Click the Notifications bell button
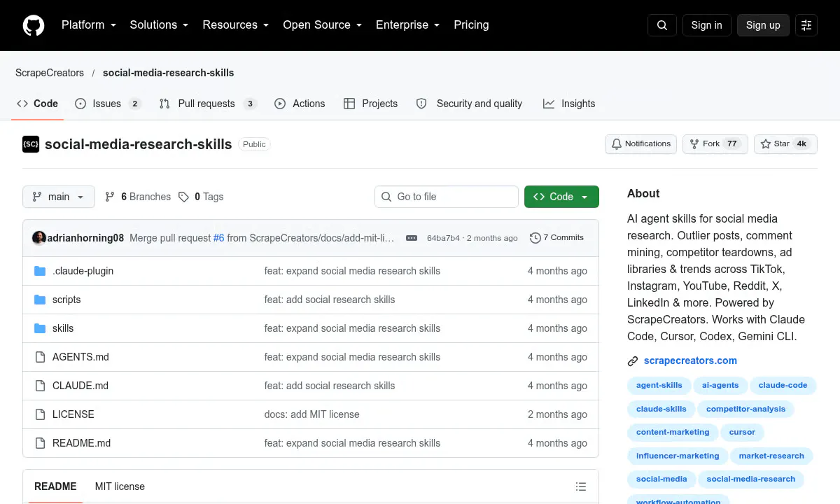Screen dimensions: 840x504 coord(640,144)
